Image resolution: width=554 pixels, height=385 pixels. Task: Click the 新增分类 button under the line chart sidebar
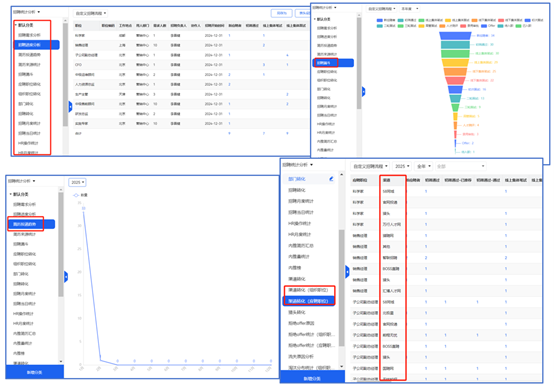35,372
